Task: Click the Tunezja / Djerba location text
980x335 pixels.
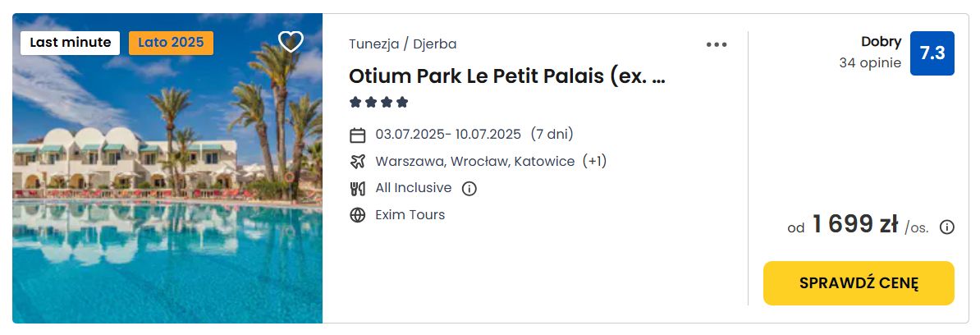Action: tap(402, 44)
